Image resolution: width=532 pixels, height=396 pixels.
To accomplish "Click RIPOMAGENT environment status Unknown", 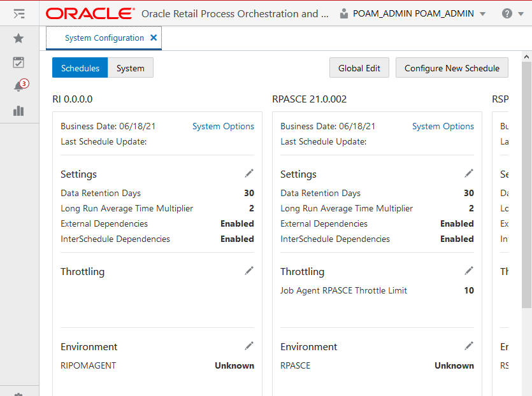I will (x=234, y=365).
